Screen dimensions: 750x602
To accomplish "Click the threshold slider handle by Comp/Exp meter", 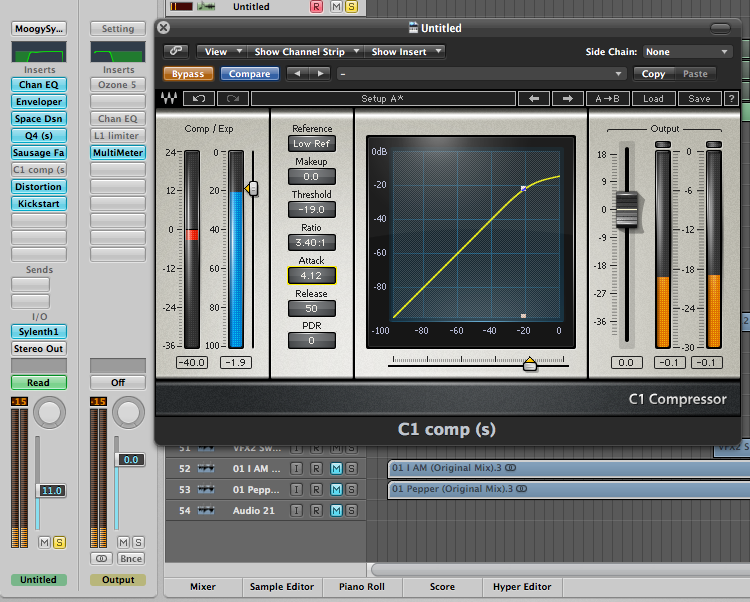I will [252, 189].
